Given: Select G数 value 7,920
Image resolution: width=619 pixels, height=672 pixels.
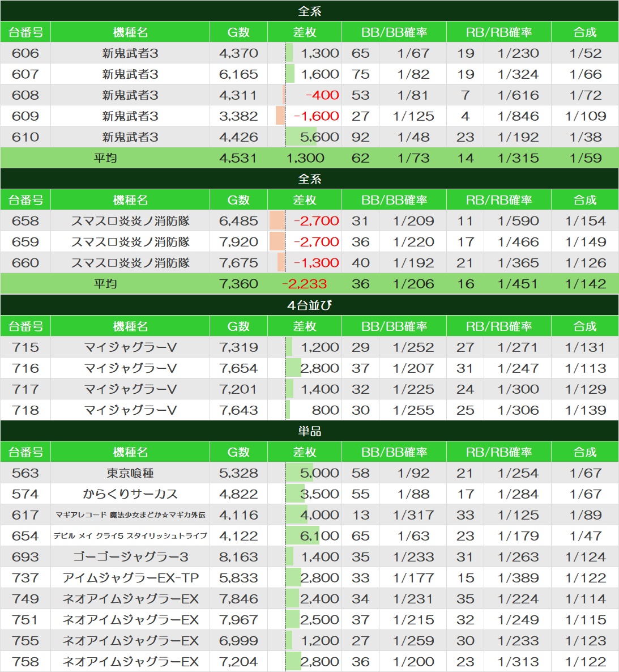Looking at the screenshot, I should (238, 242).
